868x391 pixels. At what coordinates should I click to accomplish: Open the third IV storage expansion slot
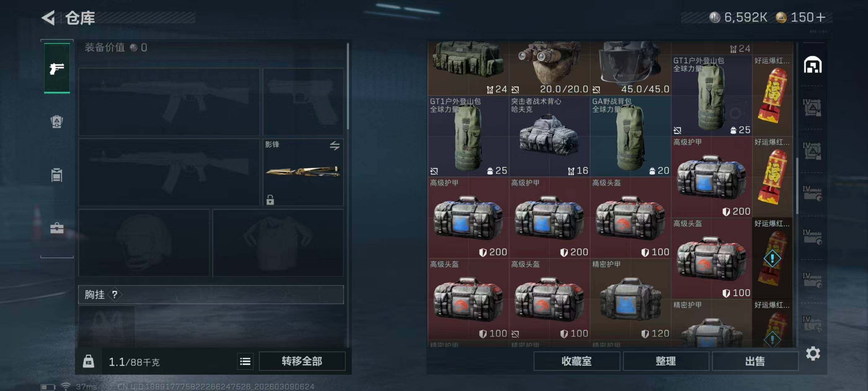(812, 194)
